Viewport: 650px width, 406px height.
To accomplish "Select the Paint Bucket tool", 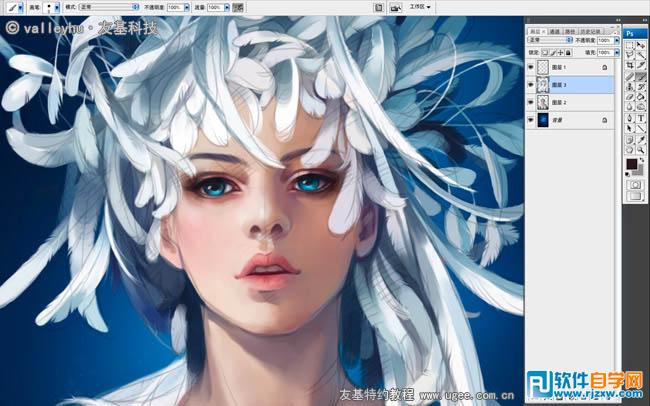I will click(x=641, y=97).
